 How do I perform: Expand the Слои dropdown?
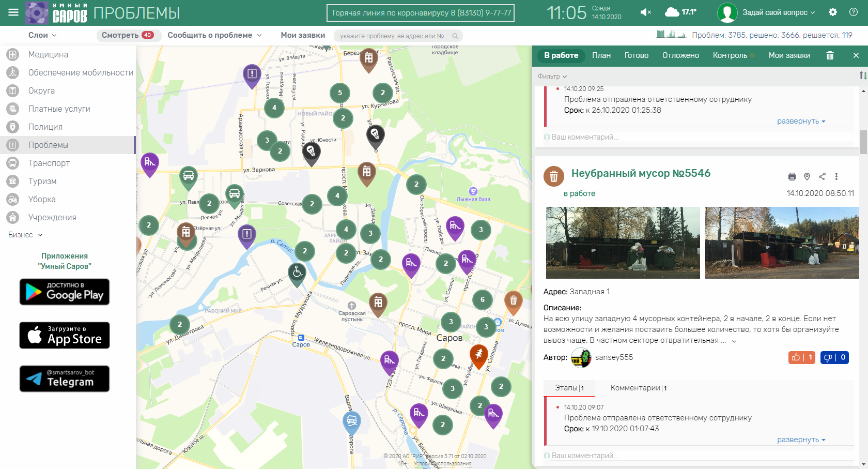[x=42, y=35]
